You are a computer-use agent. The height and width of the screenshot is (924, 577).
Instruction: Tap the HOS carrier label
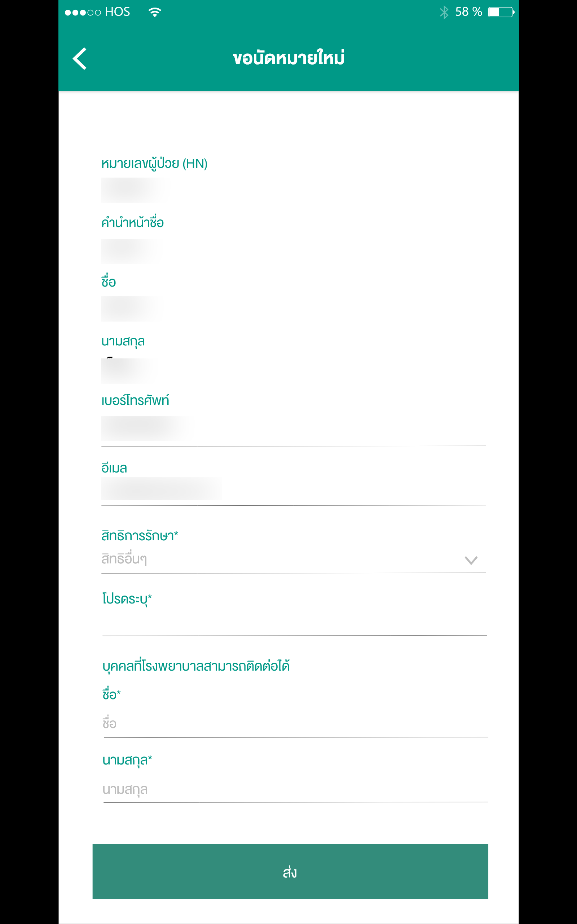click(x=118, y=12)
